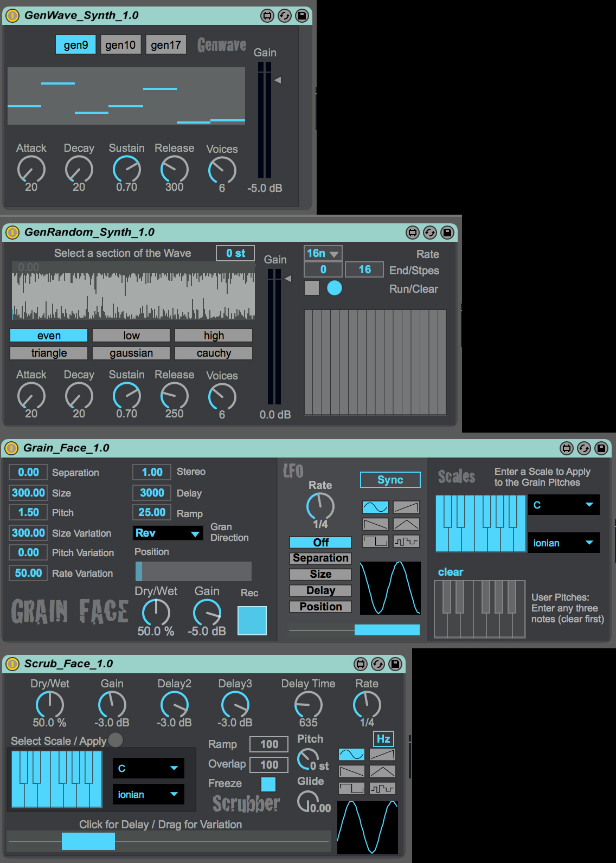
Task: Pick square waveform in Scrub_Face
Action: point(351,788)
